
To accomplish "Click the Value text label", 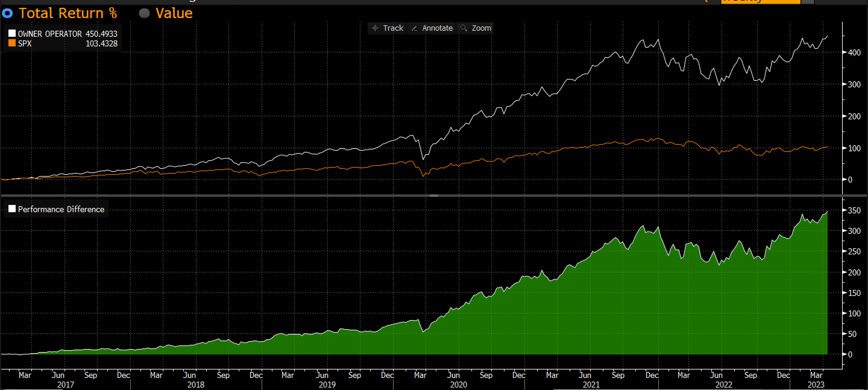I will click(x=174, y=14).
